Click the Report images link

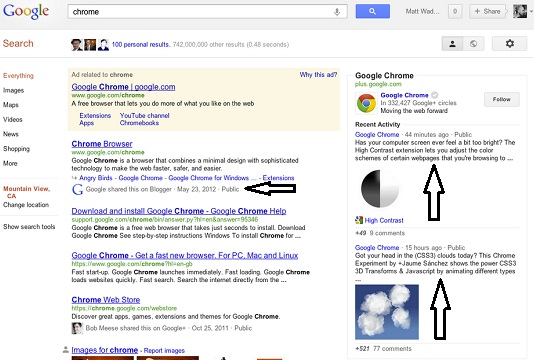[x=164, y=350]
